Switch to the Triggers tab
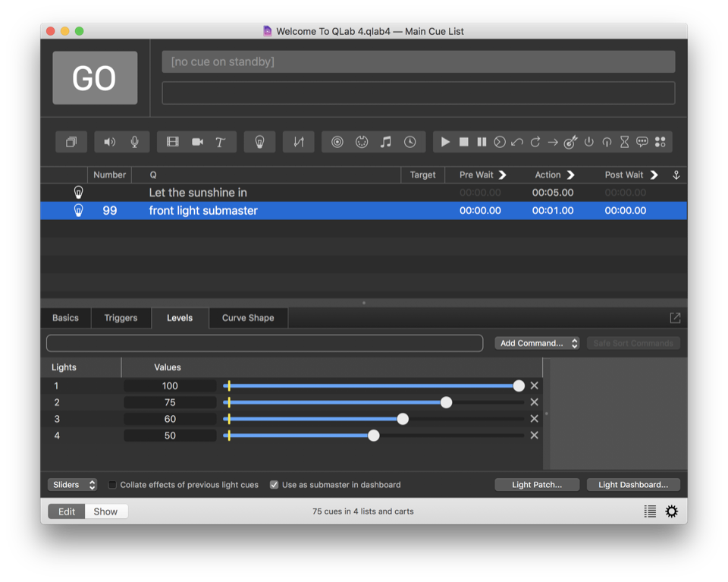The image size is (728, 582). [121, 318]
